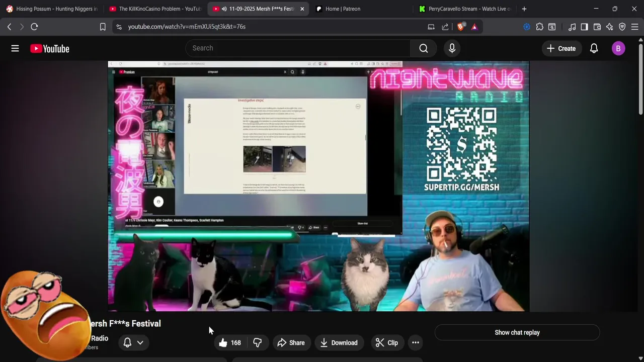Open the browser extensions puzzle icon
Viewport: 644px width, 362px height.
pyautogui.click(x=539, y=27)
